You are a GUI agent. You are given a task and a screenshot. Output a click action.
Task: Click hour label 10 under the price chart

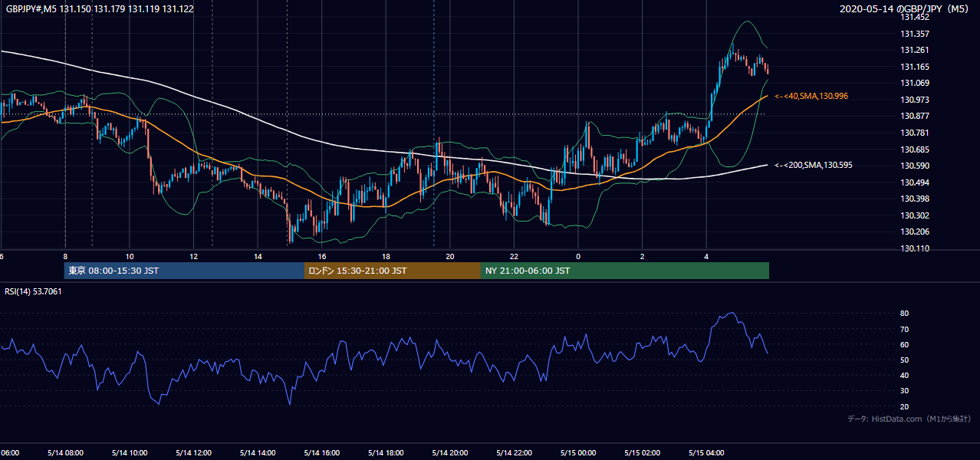pos(130,256)
